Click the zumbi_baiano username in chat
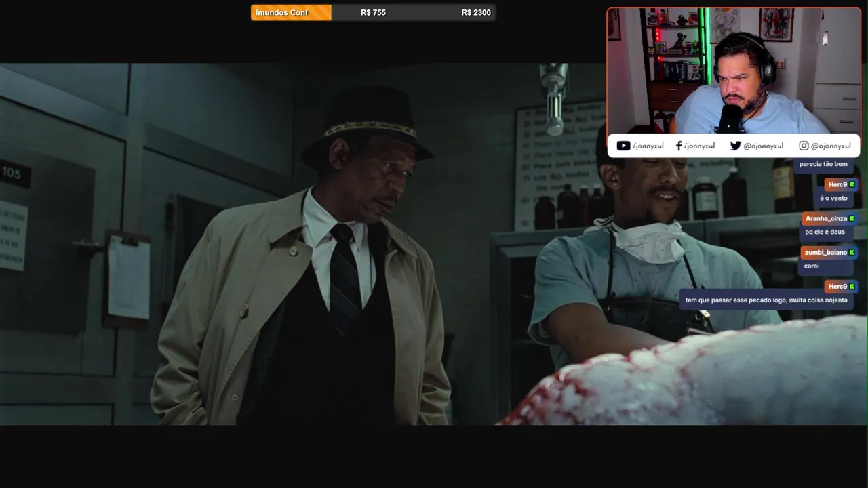Image resolution: width=868 pixels, height=488 pixels. (x=825, y=252)
